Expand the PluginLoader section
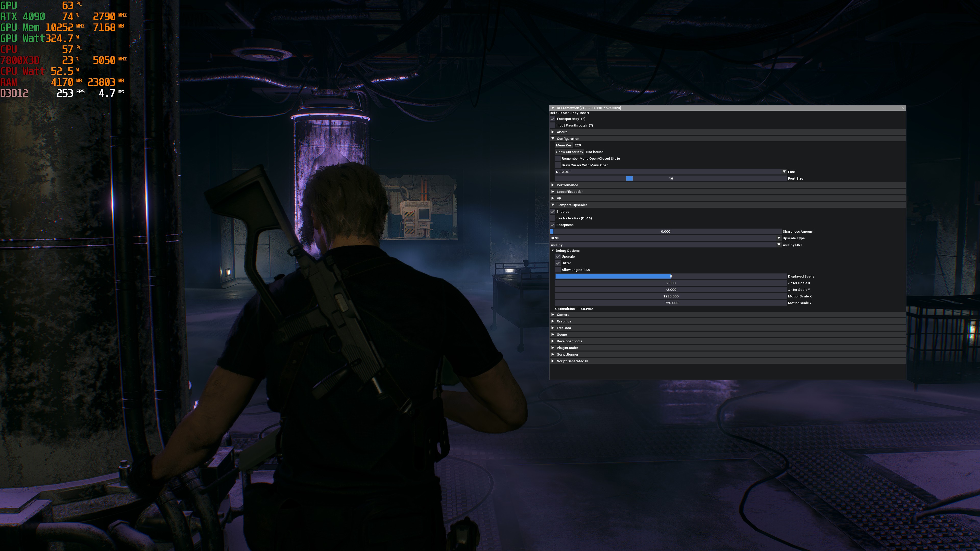The image size is (980, 551). (x=727, y=348)
